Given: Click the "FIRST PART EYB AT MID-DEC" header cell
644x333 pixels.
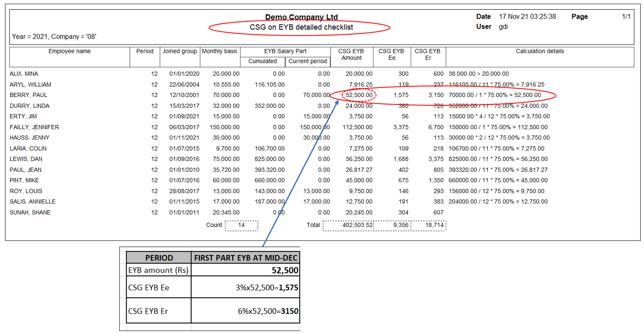Looking at the screenshot, I should (246, 258).
